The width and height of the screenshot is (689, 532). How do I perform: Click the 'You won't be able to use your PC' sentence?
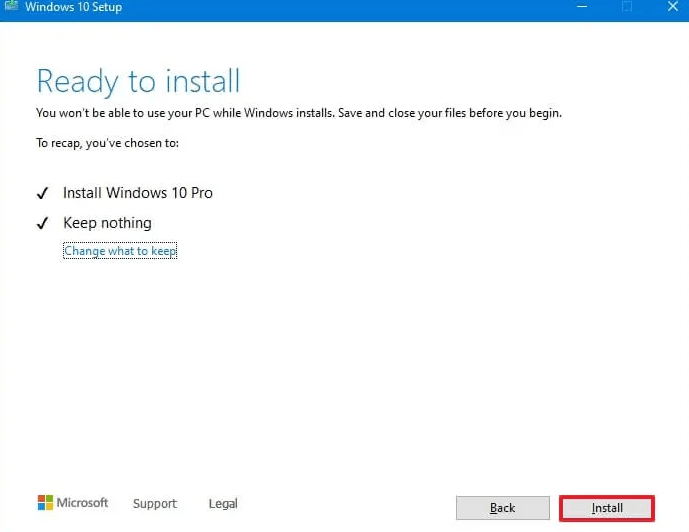click(299, 113)
